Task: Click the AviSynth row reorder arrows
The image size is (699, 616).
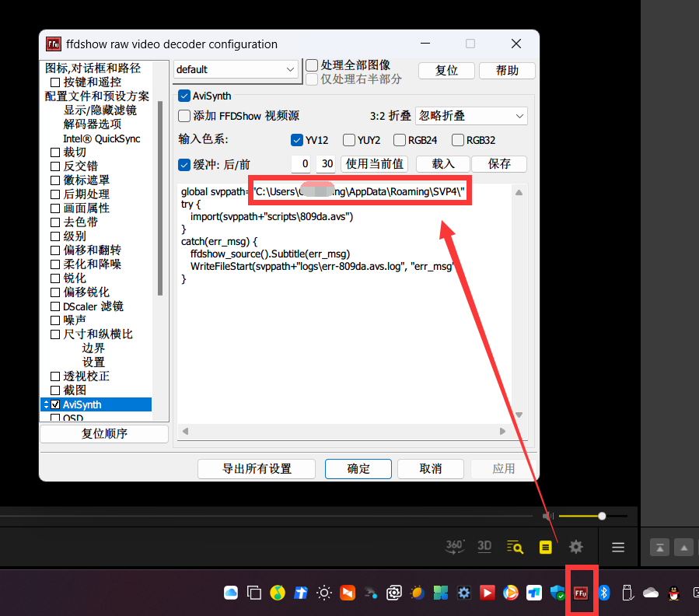Action: [x=46, y=404]
